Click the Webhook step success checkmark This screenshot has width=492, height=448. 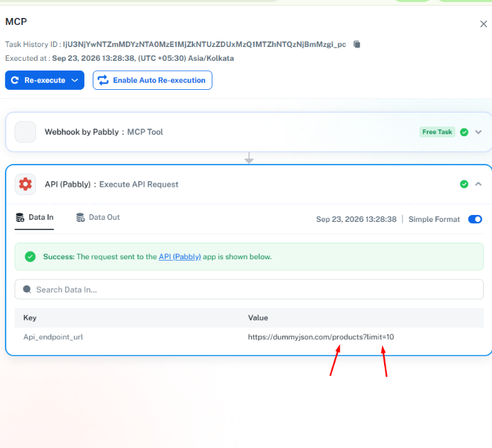464,132
